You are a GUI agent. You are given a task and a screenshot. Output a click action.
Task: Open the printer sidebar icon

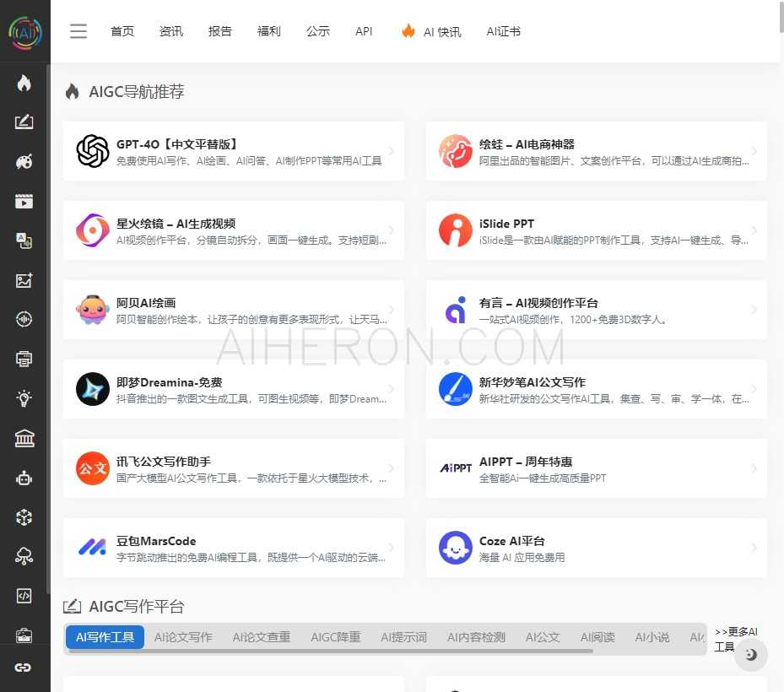click(x=24, y=359)
